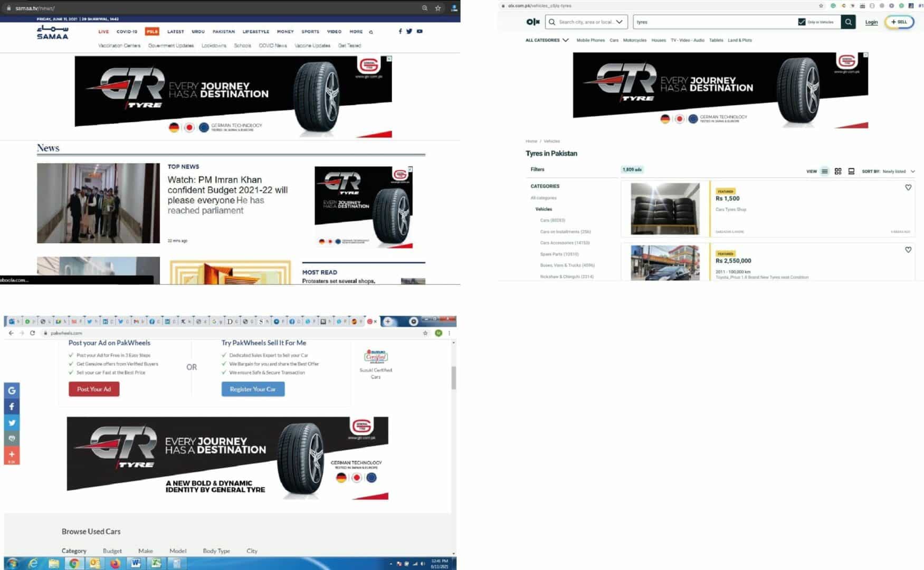The image size is (924, 570).
Task: Favorite the Rs 2,550,000 listing heart
Action: [x=908, y=250]
